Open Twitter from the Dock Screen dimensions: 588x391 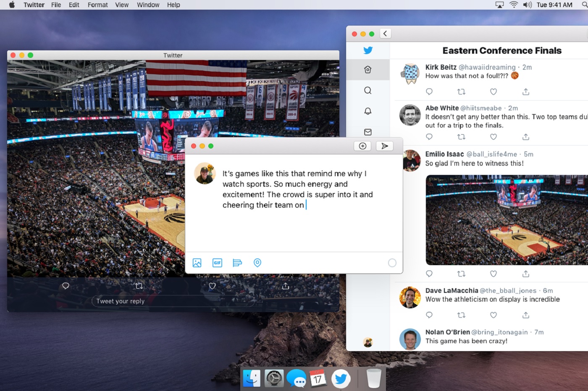tap(341, 379)
